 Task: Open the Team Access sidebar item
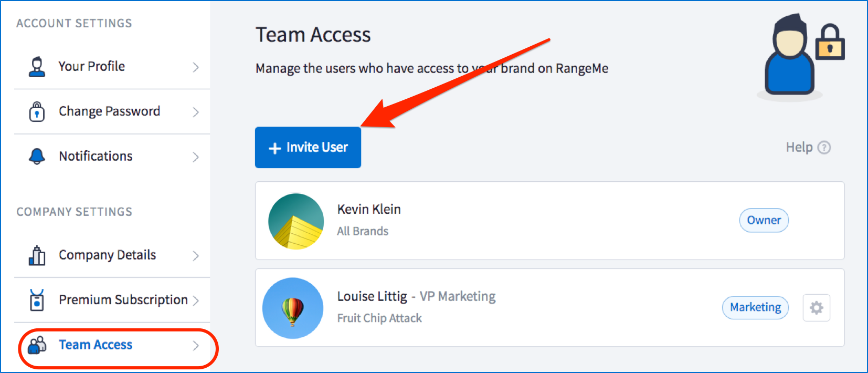[95, 345]
